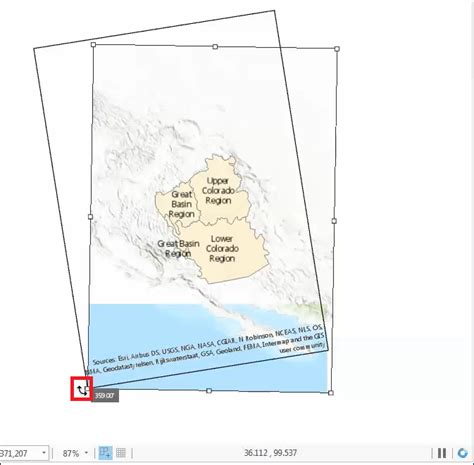Click the Lower Colorado Region label
Viewport: 474px width, 465px height.
pos(222,249)
